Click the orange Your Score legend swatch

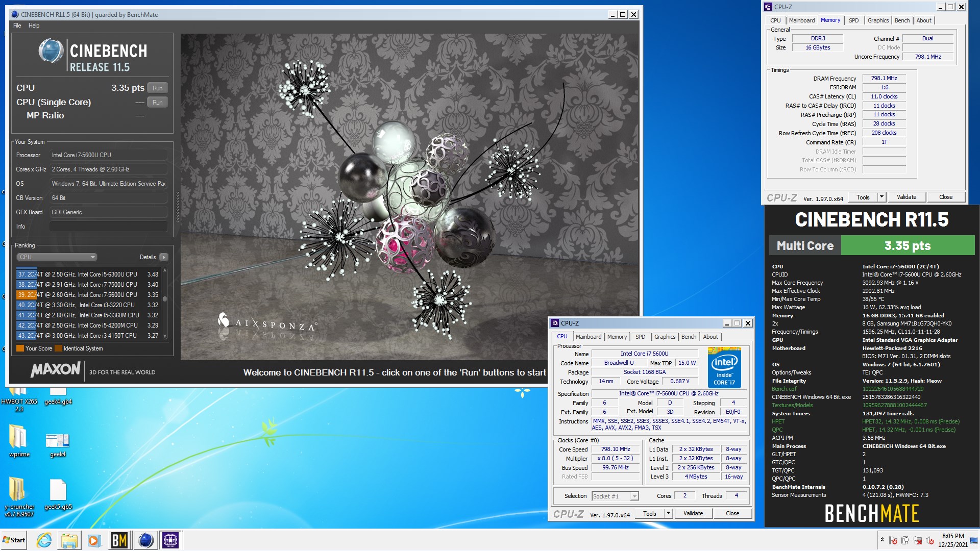[20, 348]
